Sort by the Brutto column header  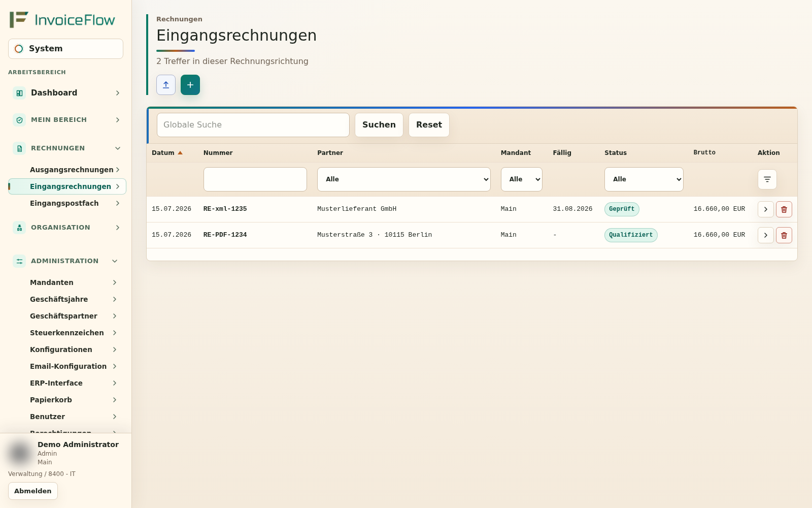[x=704, y=152]
